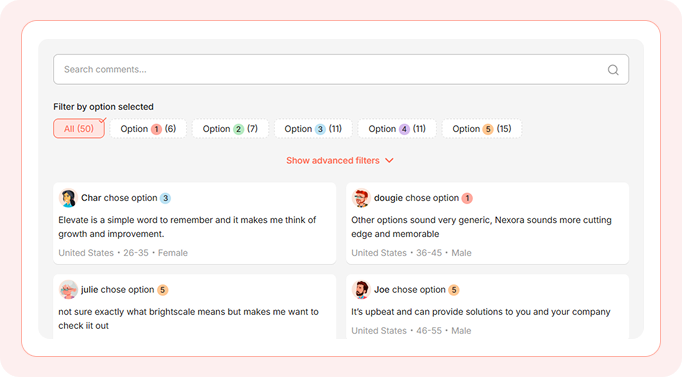
Task: Click the 'julie chose option' heading
Action: (117, 290)
